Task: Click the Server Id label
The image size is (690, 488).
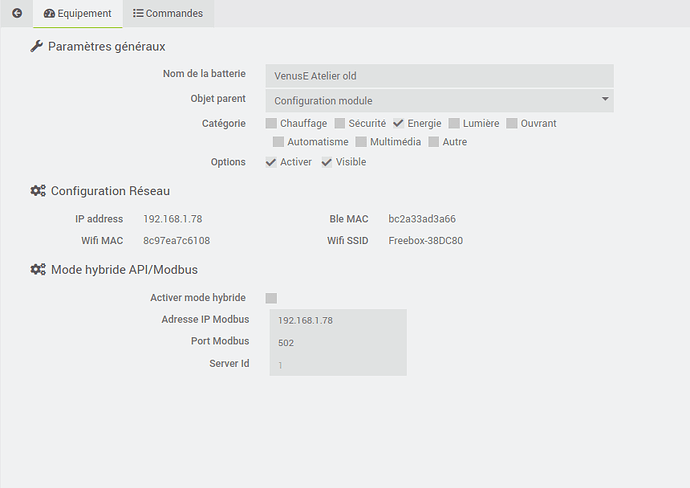Action: pos(229,363)
